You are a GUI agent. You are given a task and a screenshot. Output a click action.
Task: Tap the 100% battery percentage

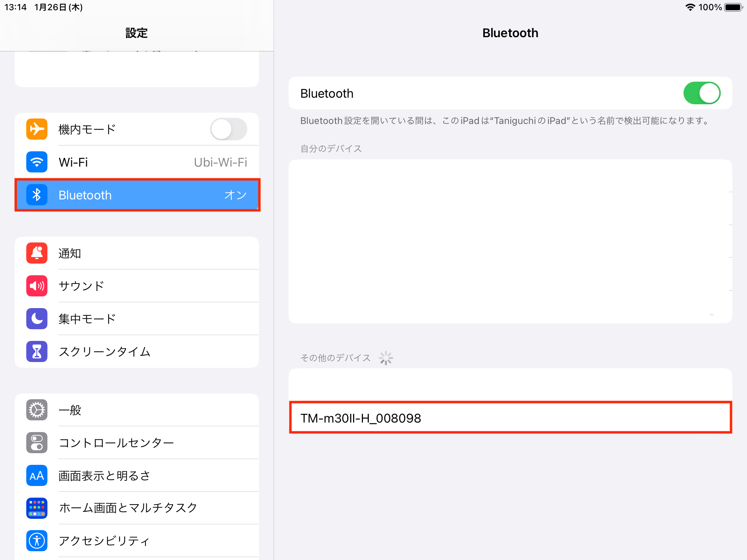coord(710,7)
